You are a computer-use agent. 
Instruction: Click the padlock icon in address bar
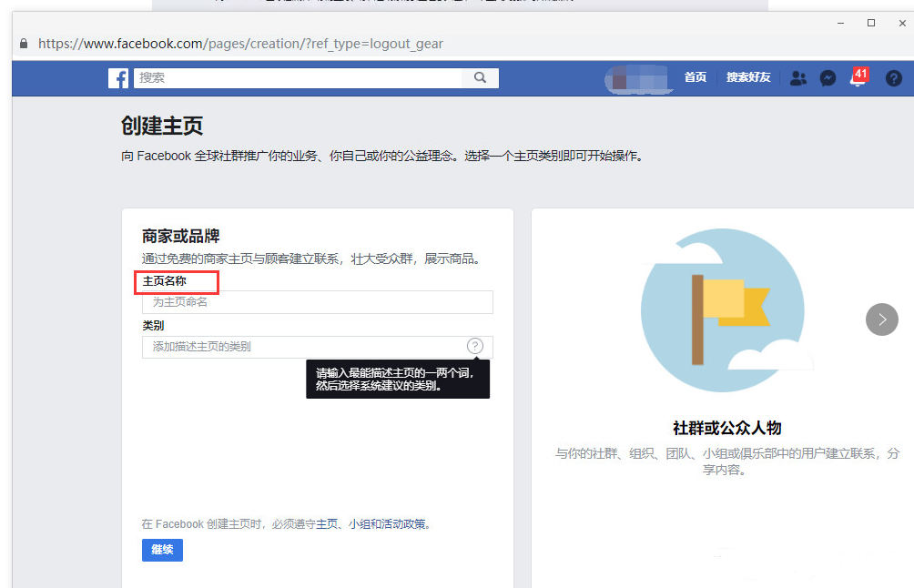coord(22,43)
